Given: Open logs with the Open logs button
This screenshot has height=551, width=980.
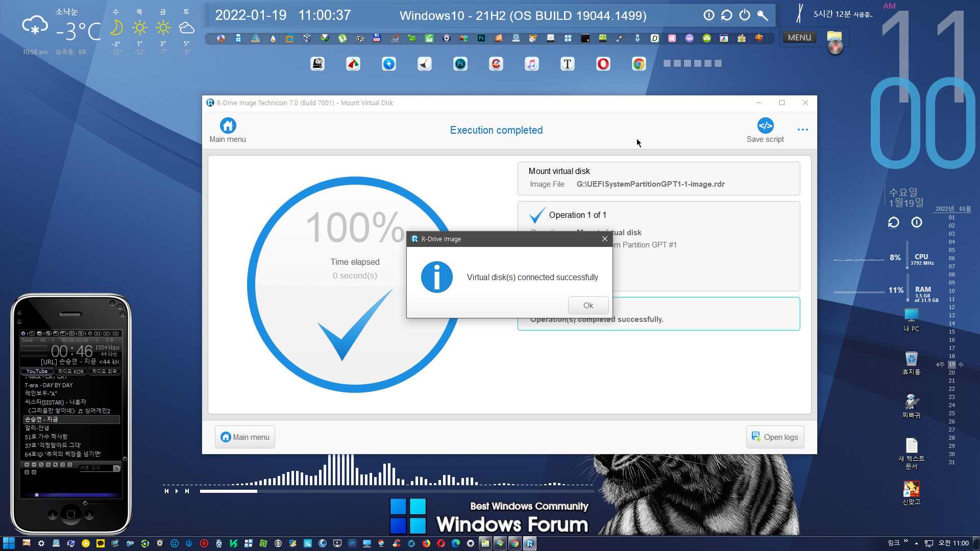Looking at the screenshot, I should [775, 437].
